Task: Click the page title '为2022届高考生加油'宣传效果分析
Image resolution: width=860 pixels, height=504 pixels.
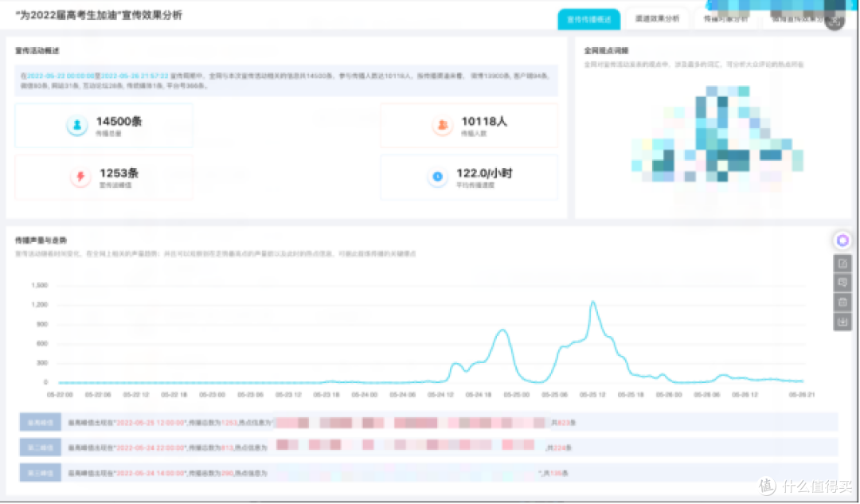Action: click(100, 15)
